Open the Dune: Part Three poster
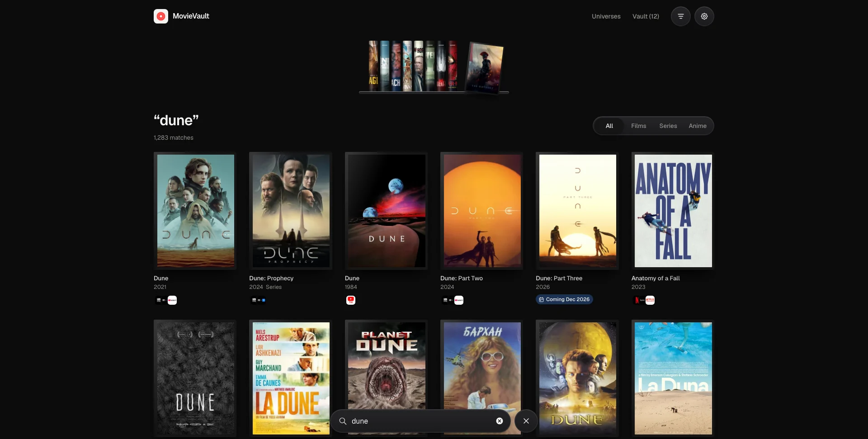The height and width of the screenshot is (439, 868). click(577, 211)
